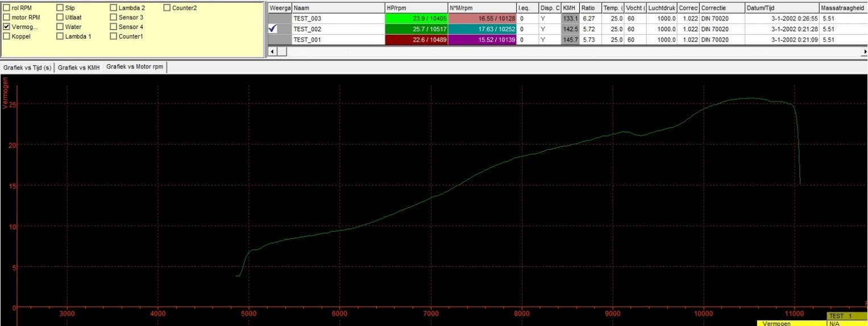Click the purple torque cell of TEST_001
Image resolution: width=868 pixels, height=326 pixels.
482,39
